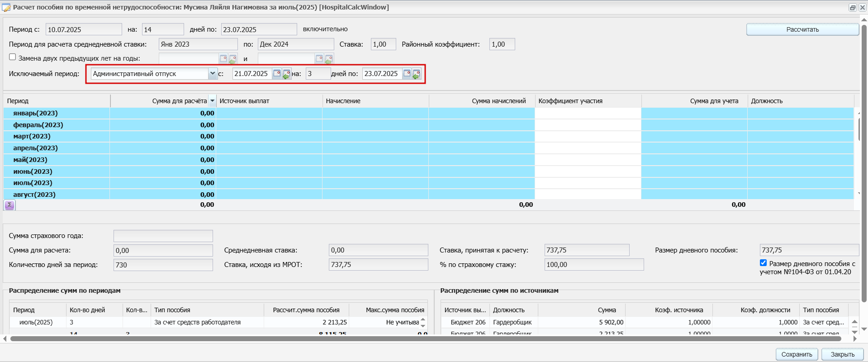
Task: Click the 'Коэффициент участия' column header
Action: pyautogui.click(x=588, y=101)
